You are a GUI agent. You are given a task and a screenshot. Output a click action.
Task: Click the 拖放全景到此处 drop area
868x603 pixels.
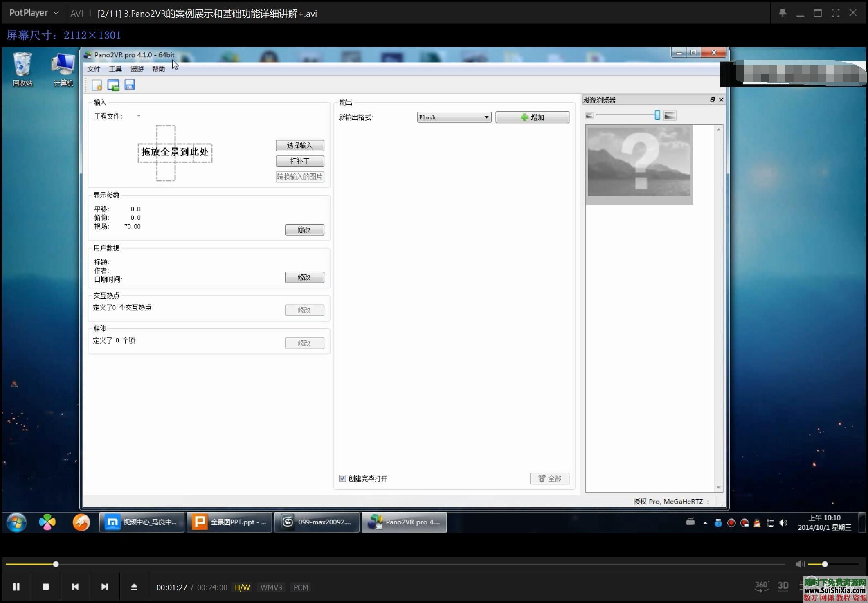tap(175, 153)
